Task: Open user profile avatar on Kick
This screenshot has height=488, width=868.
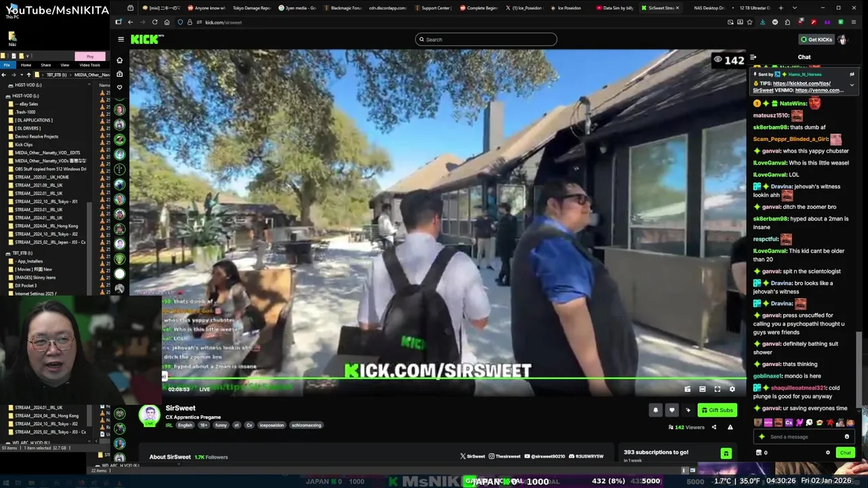Action: click(x=842, y=39)
